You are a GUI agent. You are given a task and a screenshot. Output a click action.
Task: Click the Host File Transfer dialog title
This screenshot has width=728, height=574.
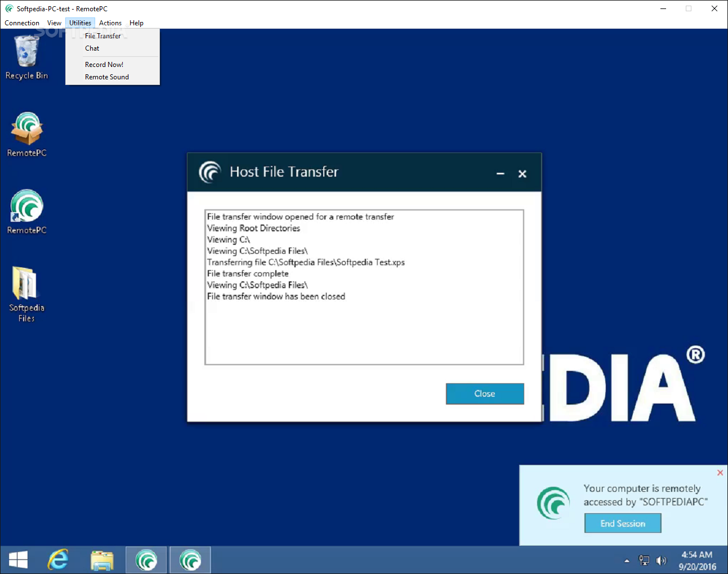click(x=284, y=172)
